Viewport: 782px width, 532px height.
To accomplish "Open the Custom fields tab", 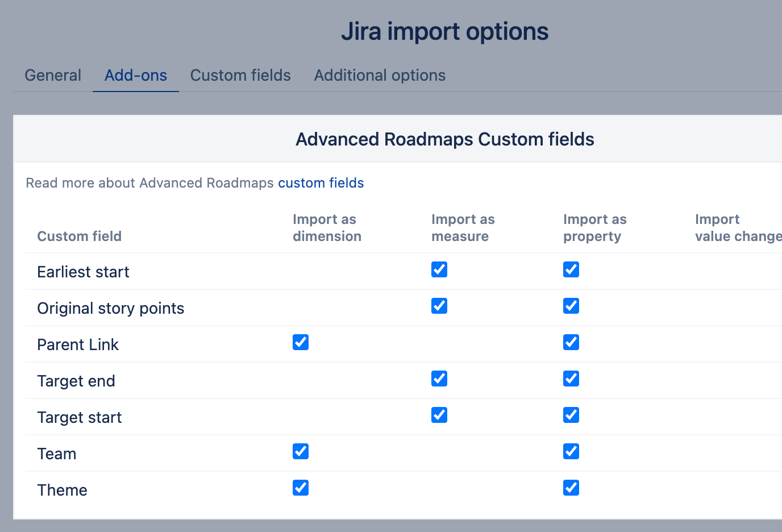I will (240, 75).
